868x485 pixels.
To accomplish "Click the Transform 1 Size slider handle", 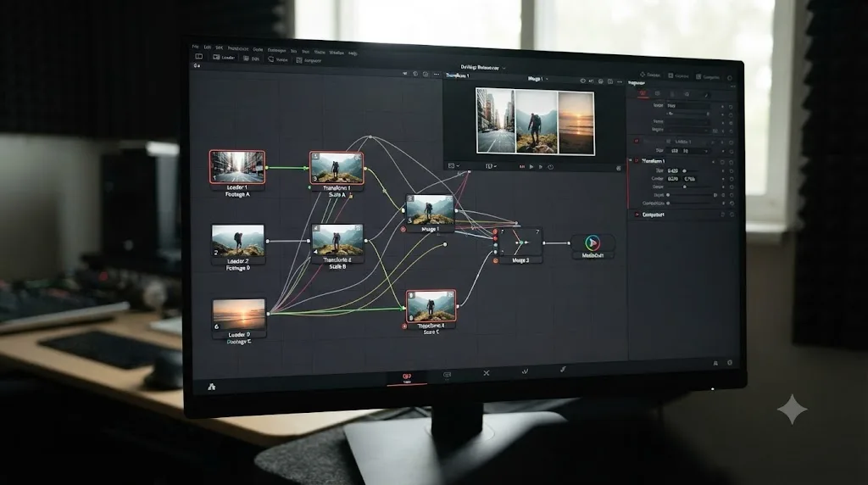I will (684, 171).
